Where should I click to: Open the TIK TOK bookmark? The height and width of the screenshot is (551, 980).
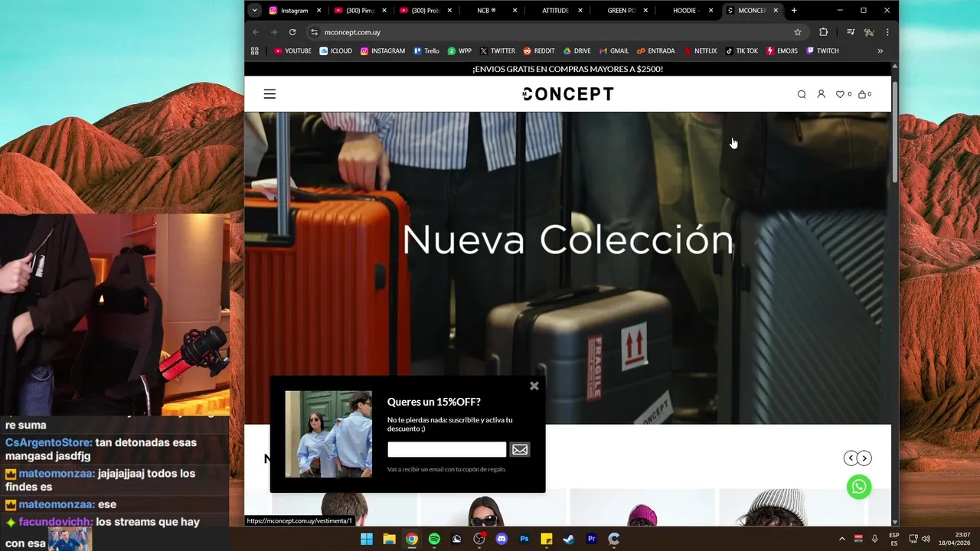click(x=741, y=51)
